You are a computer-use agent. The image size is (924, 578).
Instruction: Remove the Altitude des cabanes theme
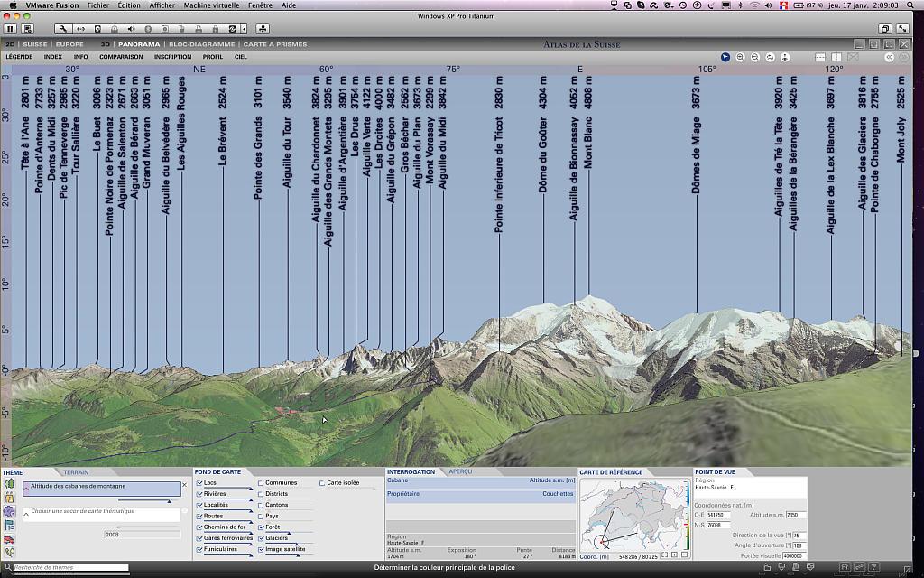coord(185,485)
